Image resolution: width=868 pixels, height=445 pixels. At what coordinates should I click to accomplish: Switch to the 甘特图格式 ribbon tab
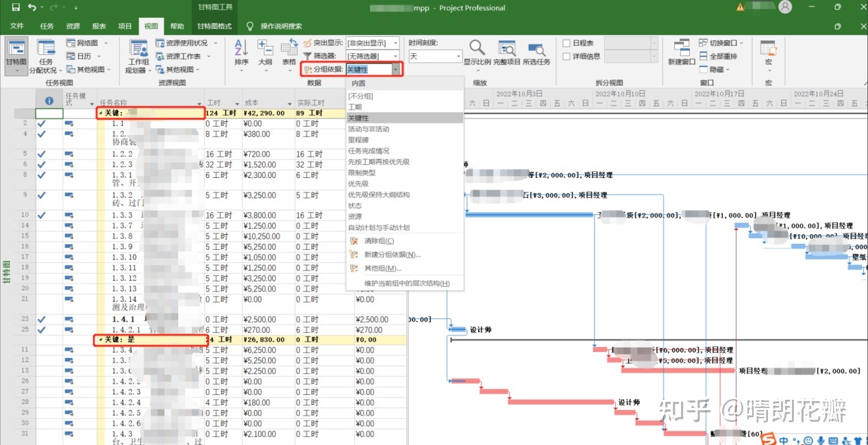coord(214,27)
